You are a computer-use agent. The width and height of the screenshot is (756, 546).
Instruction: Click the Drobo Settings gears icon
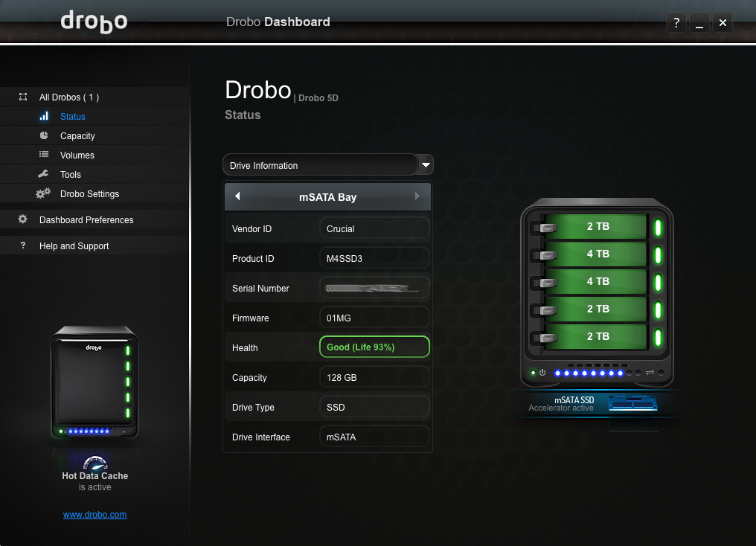point(43,193)
